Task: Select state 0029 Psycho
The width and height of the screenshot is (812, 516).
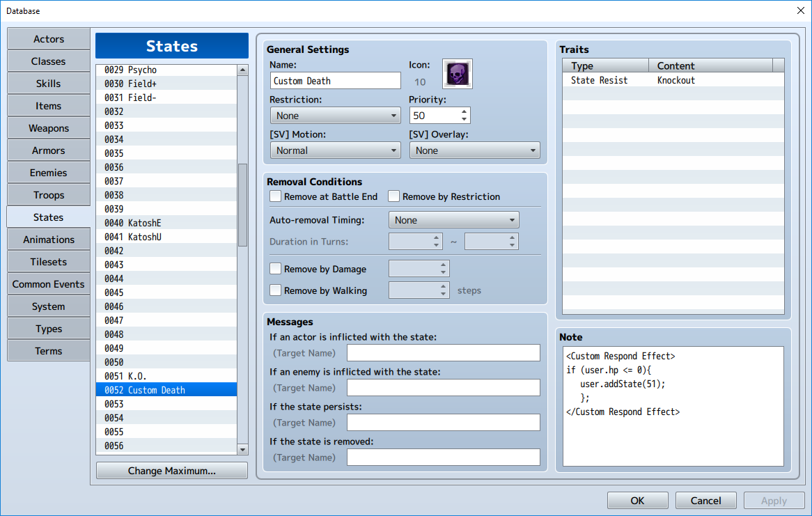Action: click(166, 70)
